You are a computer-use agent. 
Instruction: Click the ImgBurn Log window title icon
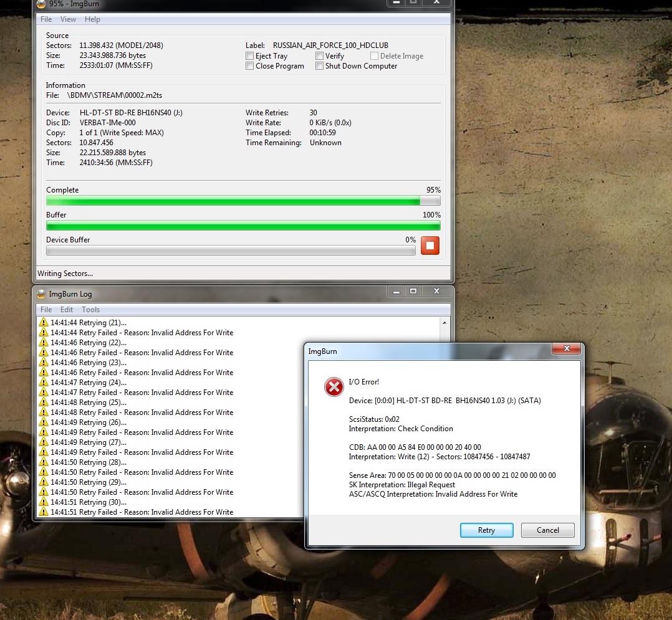41,294
